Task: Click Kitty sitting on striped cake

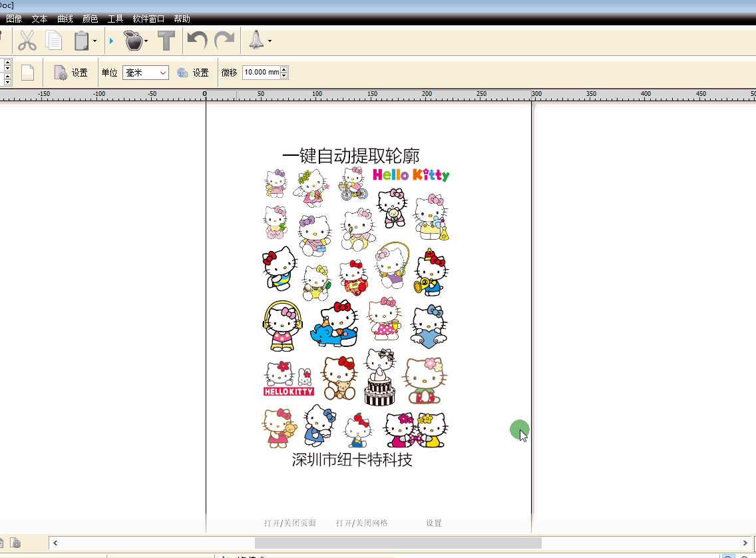Action: (380, 377)
